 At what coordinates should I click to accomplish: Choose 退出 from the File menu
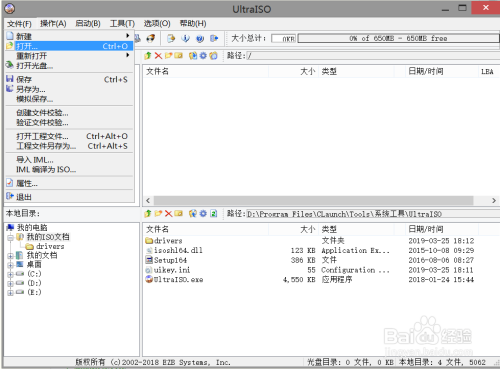(x=69, y=197)
